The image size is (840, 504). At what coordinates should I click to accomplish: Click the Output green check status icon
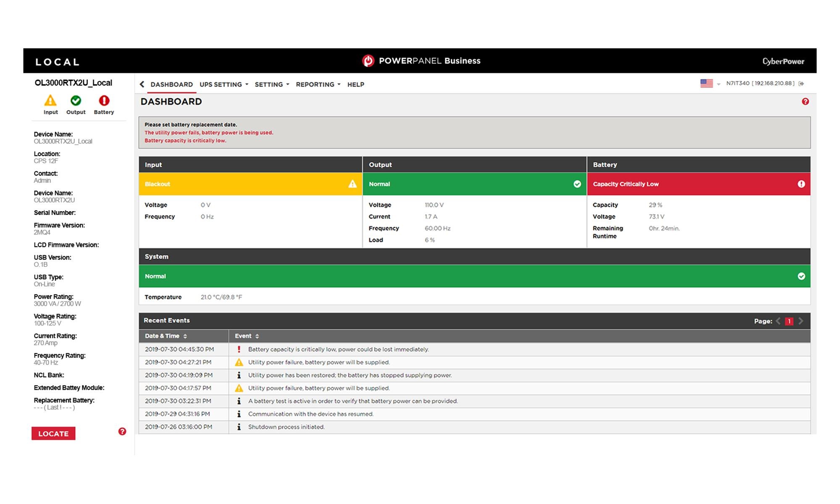pyautogui.click(x=76, y=101)
